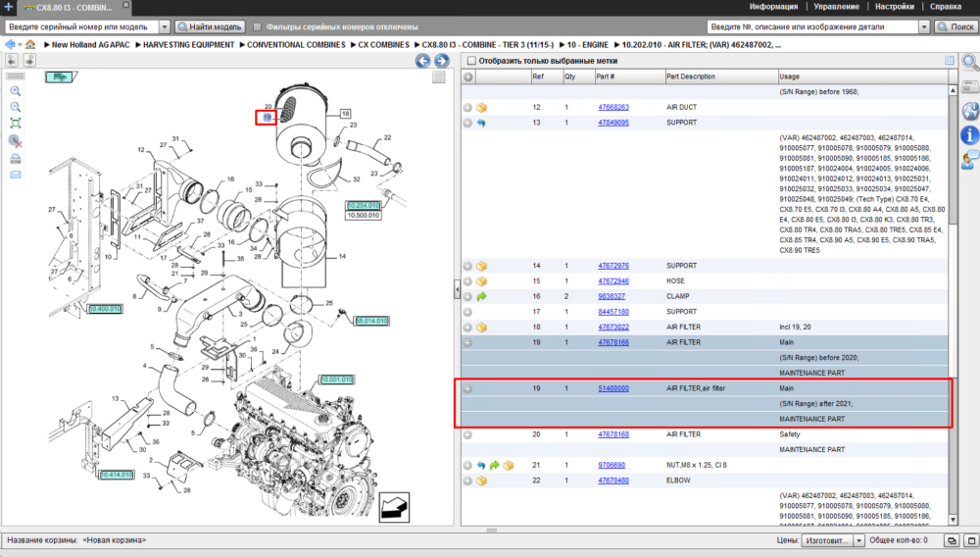Open the magnifier search icon in right sidebar

pos(970,61)
